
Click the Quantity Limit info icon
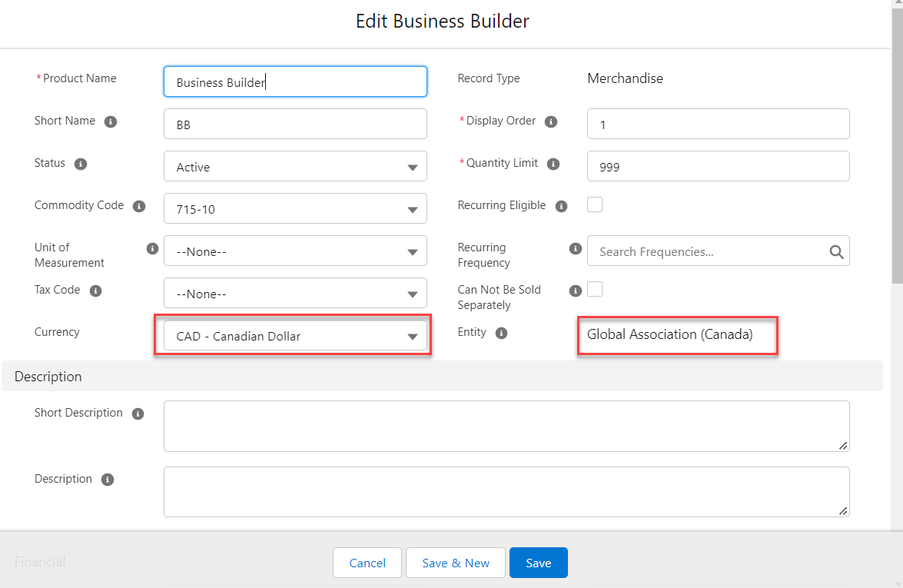coord(553,164)
